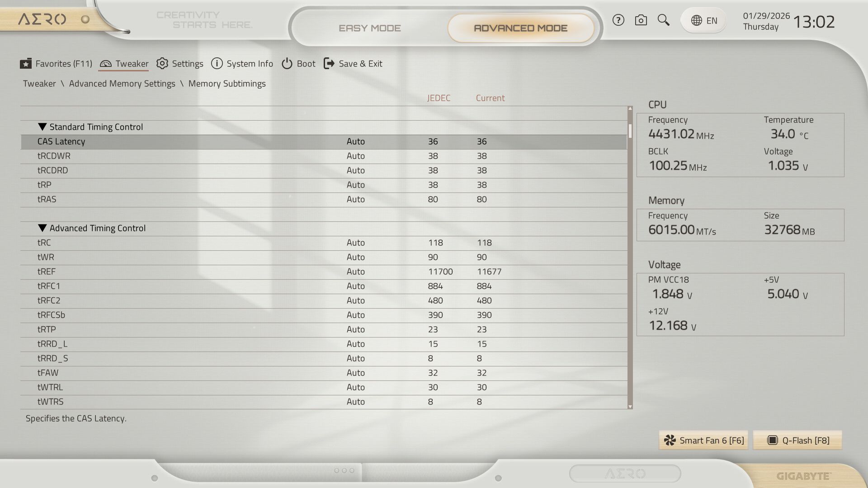
Task: Open CAS Latency Auto value
Action: coord(355,141)
